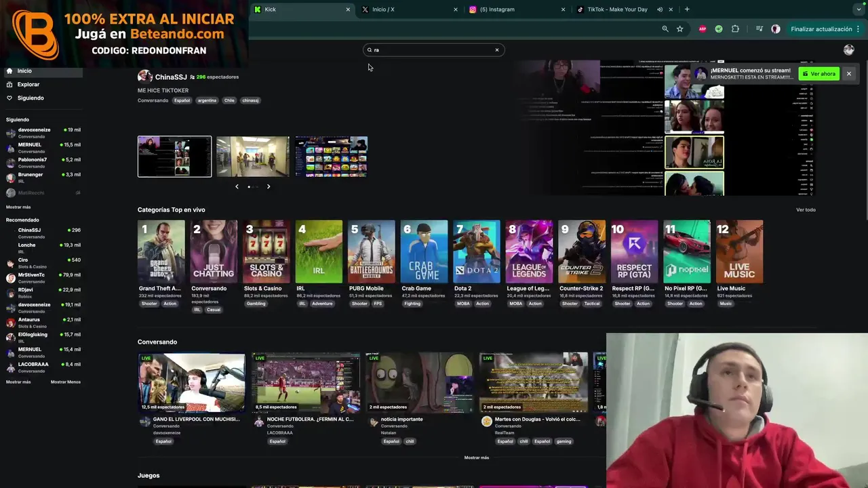The height and width of the screenshot is (488, 868).
Task: Click the browser zoom magnifier icon
Action: pyautogui.click(x=665, y=29)
